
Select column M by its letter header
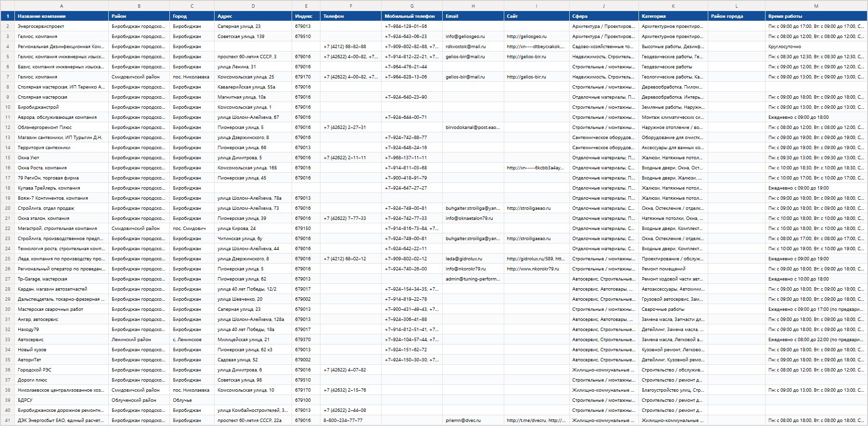pyautogui.click(x=816, y=6)
